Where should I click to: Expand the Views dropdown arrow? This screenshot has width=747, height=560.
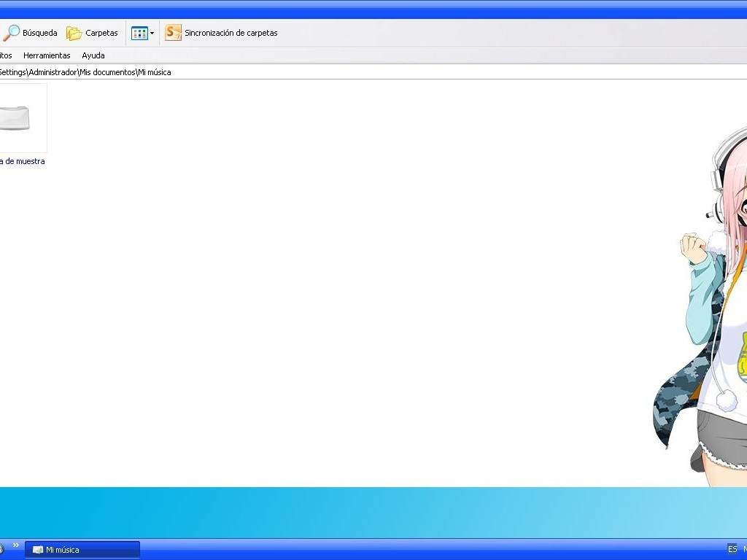point(152,34)
